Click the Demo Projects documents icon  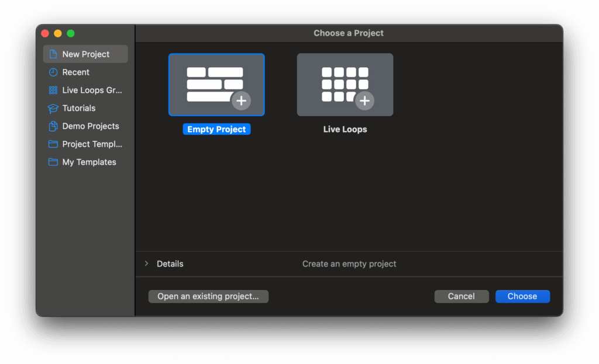(53, 126)
